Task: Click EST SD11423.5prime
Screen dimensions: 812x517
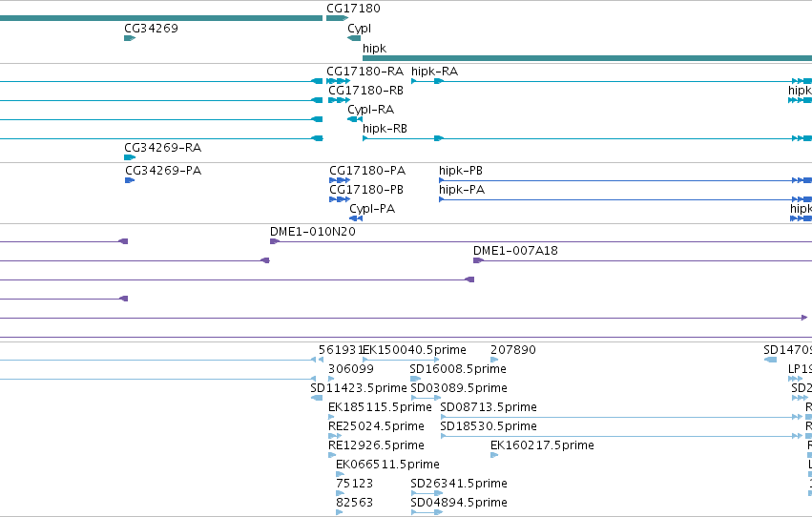Action: [317, 398]
